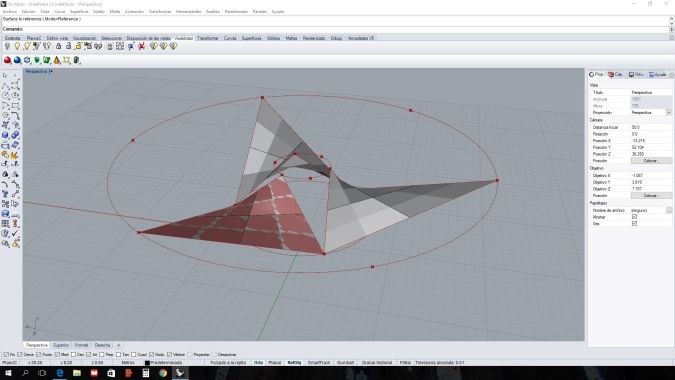Image resolution: width=675 pixels, height=380 pixels.
Task: Click the Show Objects lit bulb icon
Action: coord(17,46)
